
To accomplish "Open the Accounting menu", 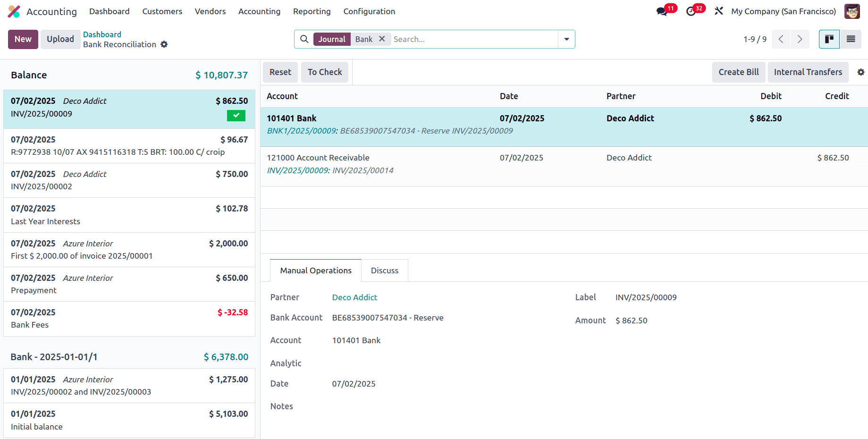I will (x=259, y=11).
